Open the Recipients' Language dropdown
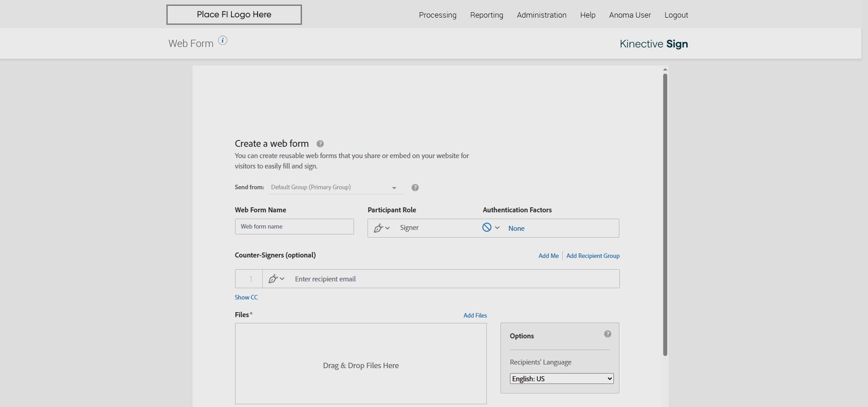 (x=561, y=379)
